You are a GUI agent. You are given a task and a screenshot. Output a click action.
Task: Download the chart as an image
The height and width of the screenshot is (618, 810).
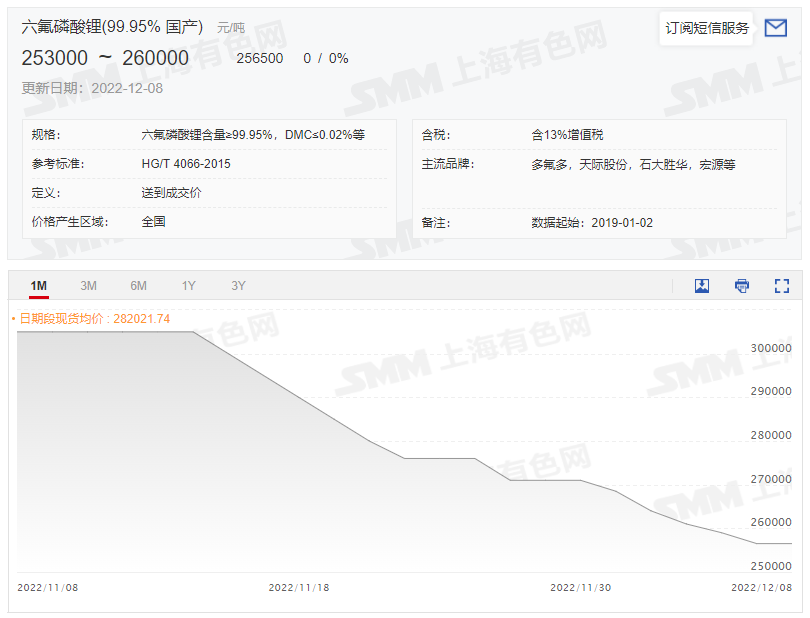pyautogui.click(x=701, y=286)
